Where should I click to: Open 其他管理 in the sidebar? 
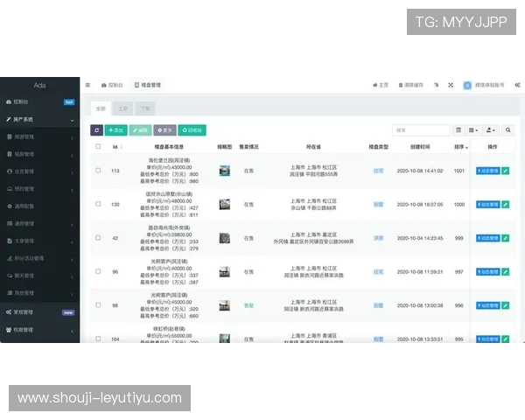pyautogui.click(x=40, y=293)
